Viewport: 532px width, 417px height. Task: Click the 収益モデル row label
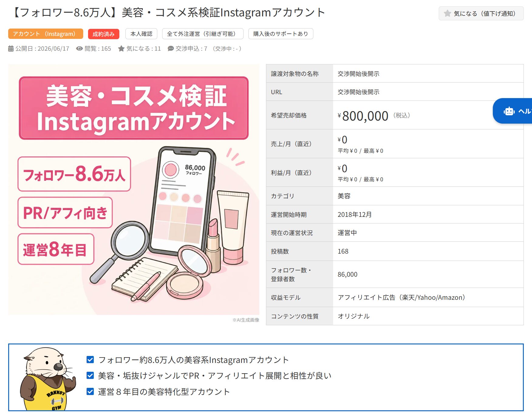286,298
